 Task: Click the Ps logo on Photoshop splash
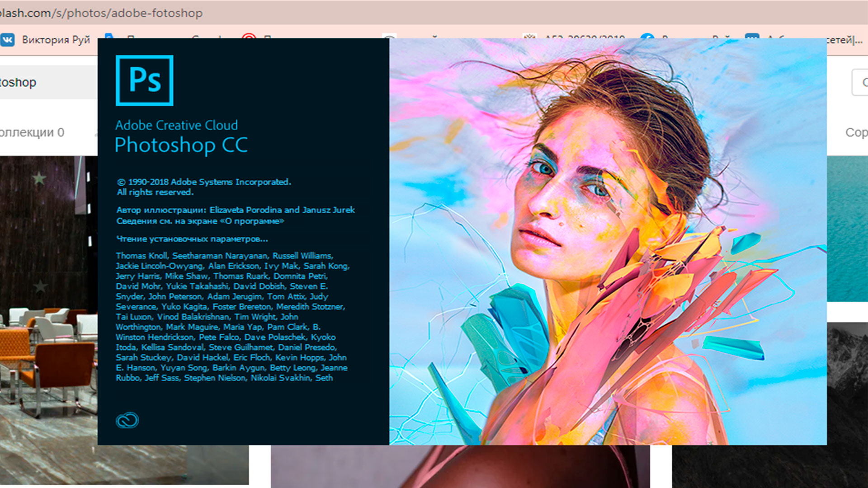(144, 80)
